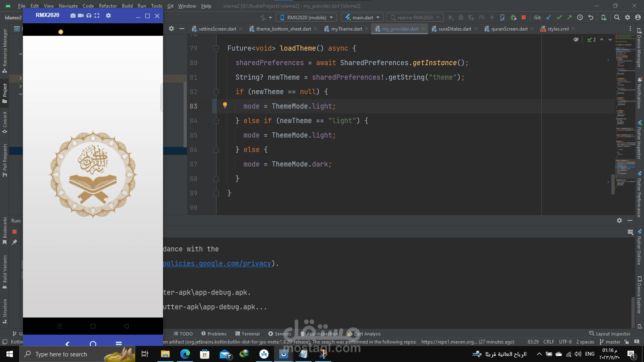644x362 pixels.
Task: Click the CRLF line separator indicator
Action: [549, 342]
